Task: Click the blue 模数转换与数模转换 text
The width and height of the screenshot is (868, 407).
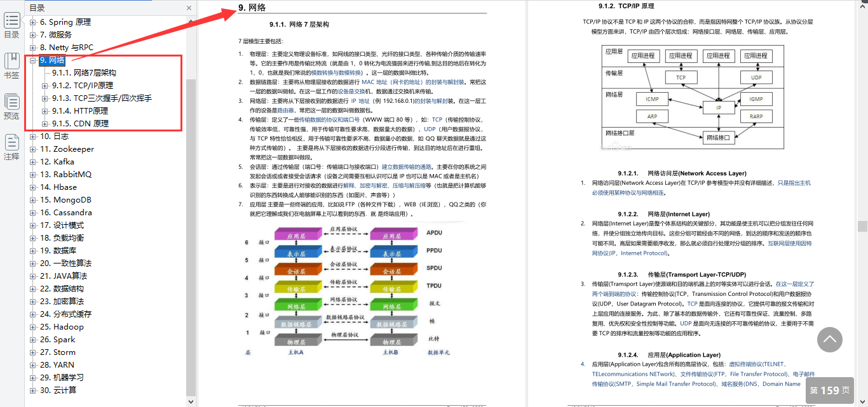Action: [337, 73]
